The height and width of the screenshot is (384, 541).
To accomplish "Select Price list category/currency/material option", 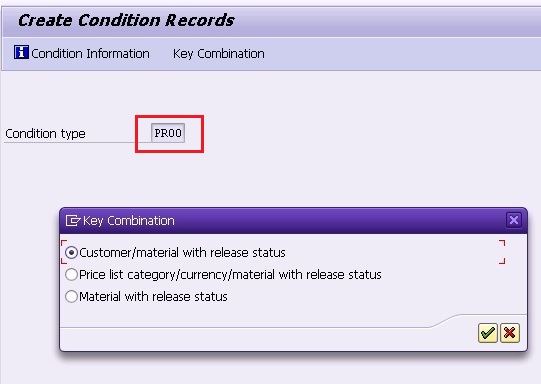I will tap(71, 275).
